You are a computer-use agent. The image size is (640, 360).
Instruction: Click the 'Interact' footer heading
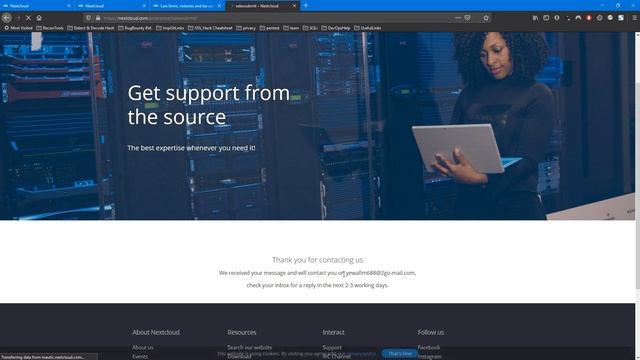(x=333, y=332)
